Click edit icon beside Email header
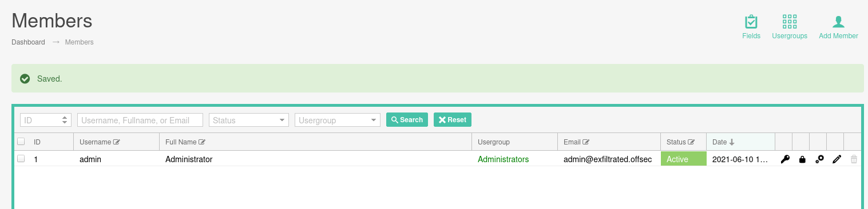The image size is (868, 209). point(586,142)
